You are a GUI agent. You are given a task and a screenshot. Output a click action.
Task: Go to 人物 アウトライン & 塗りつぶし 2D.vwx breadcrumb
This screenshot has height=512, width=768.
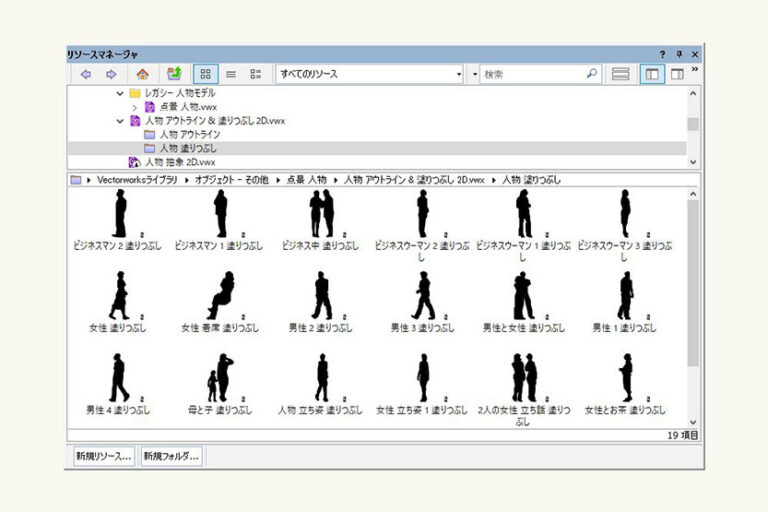414,180
